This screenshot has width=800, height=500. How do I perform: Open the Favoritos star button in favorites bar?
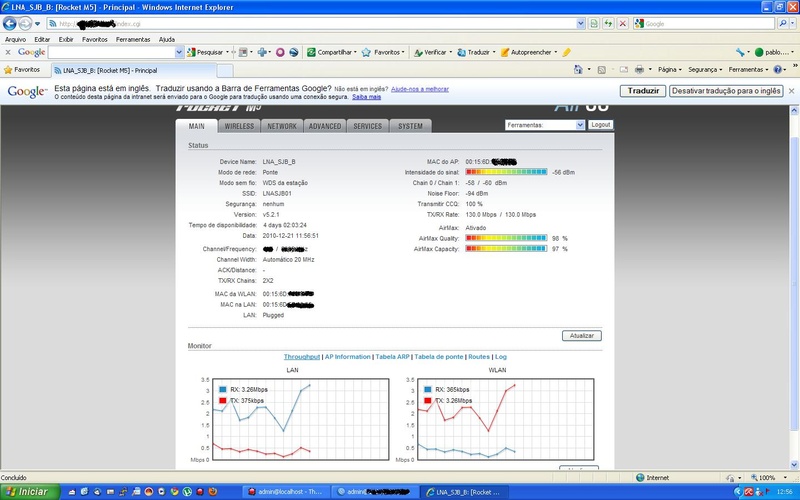(22, 69)
